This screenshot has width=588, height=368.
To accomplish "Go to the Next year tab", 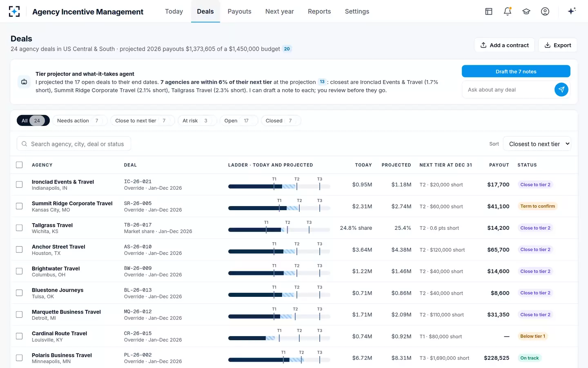I will click(x=280, y=11).
